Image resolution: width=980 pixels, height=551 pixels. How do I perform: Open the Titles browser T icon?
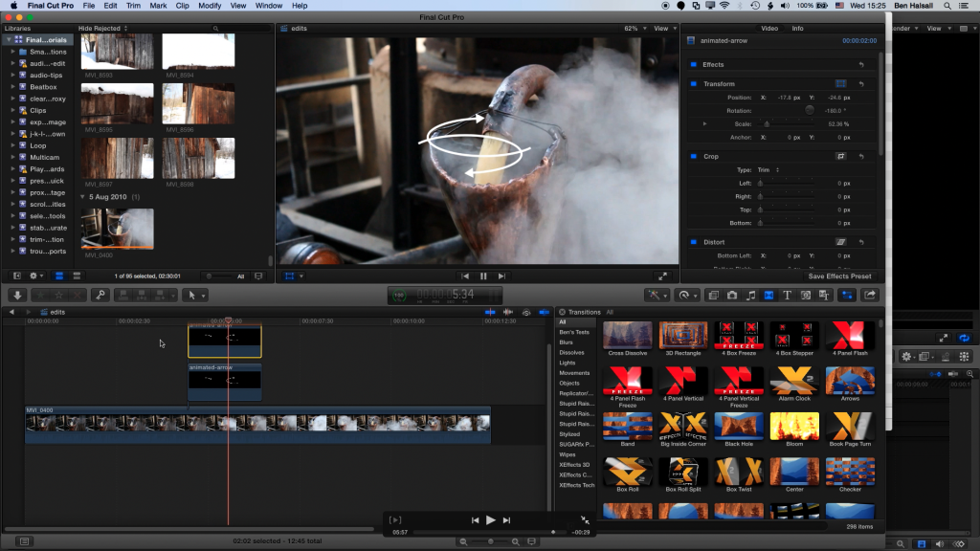coord(787,295)
